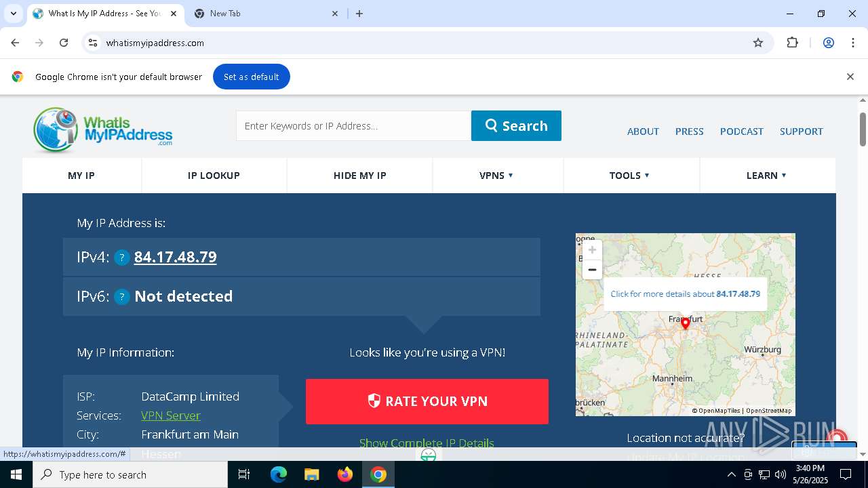Open the IPv4 address 84.17.48.79 link
The height and width of the screenshot is (488, 868).
[x=176, y=257]
